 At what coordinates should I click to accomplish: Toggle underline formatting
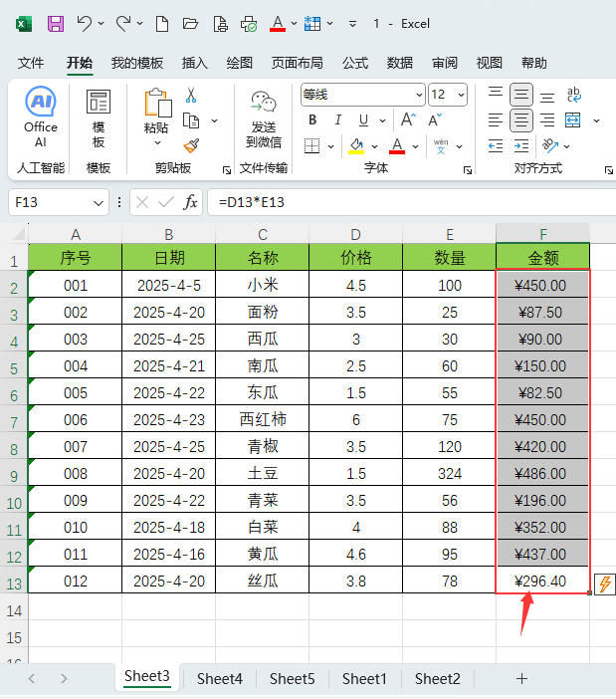click(363, 119)
